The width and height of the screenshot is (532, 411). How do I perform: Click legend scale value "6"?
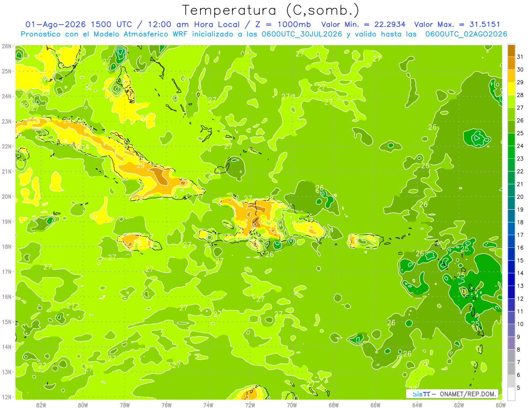[x=519, y=375]
